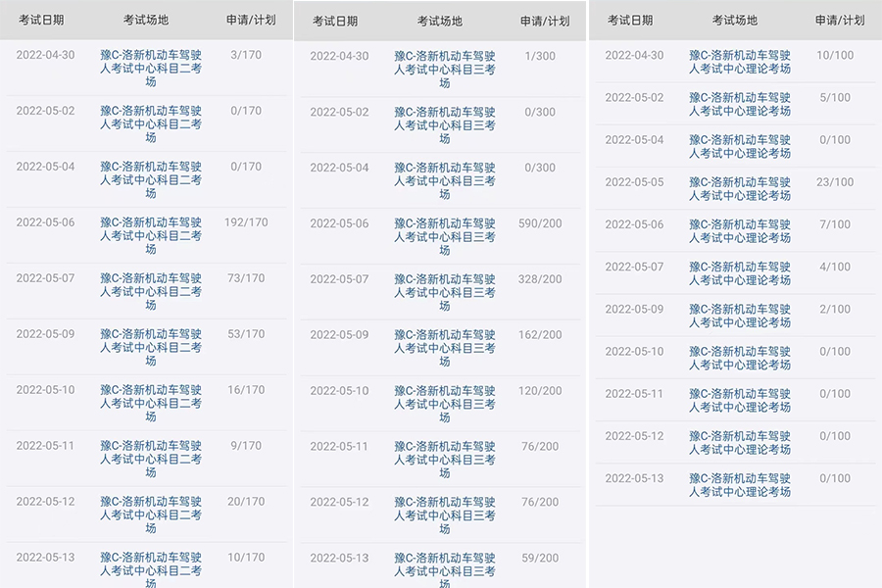This screenshot has width=882, height=588.
Task: Click date 2022-05-07 in the 科目三 table
Action: click(x=339, y=279)
